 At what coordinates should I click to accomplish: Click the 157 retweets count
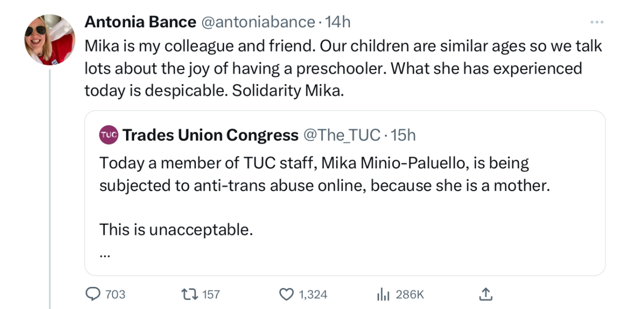[211, 295]
